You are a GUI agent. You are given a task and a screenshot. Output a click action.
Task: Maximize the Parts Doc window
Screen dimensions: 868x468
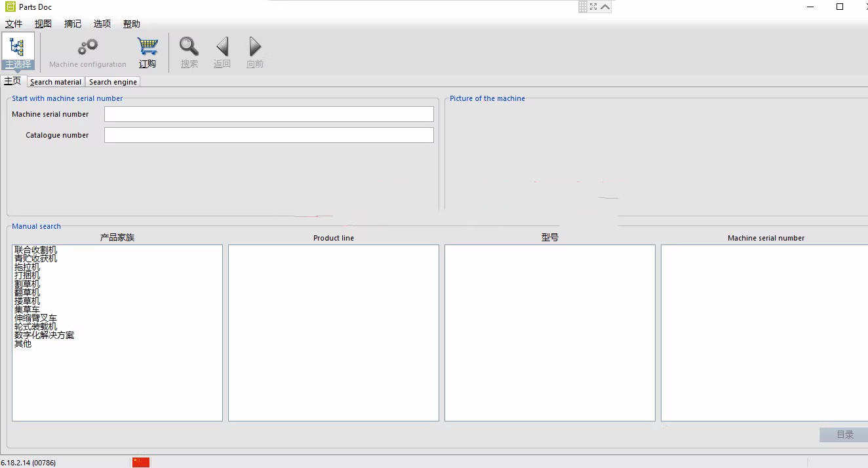(840, 7)
